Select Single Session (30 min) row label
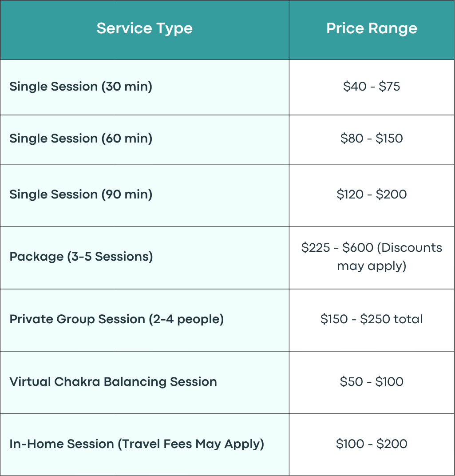455x476 pixels. (81, 87)
